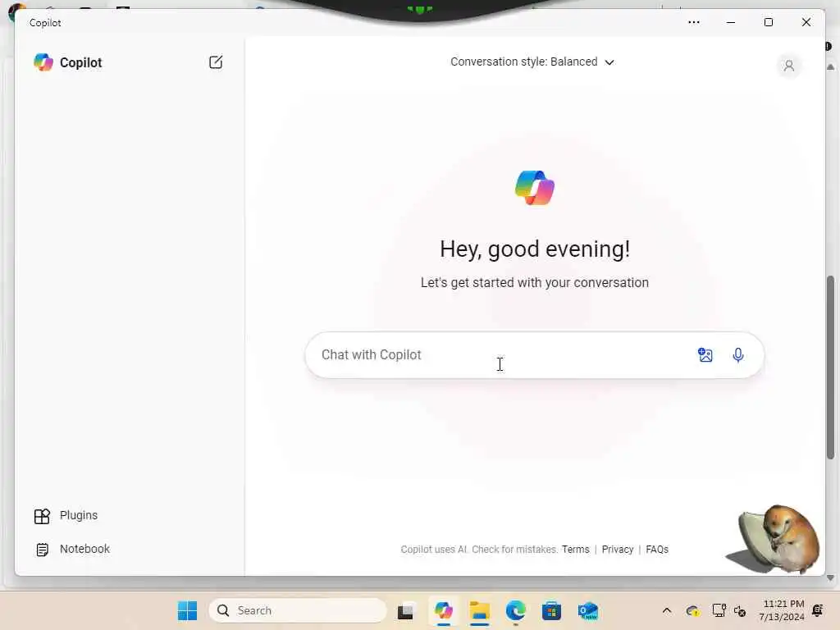
Task: Open Outlook from taskbar
Action: pos(587,610)
